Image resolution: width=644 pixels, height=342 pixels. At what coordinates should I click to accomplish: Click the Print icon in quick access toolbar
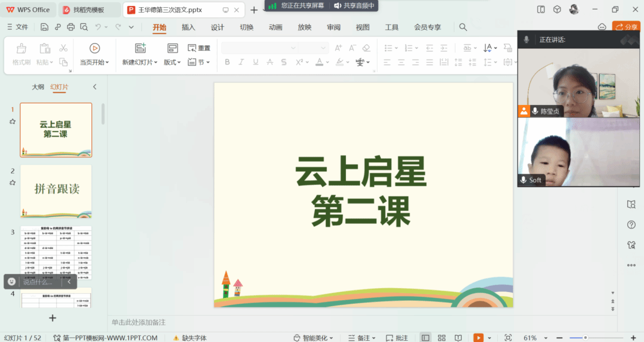coord(71,27)
